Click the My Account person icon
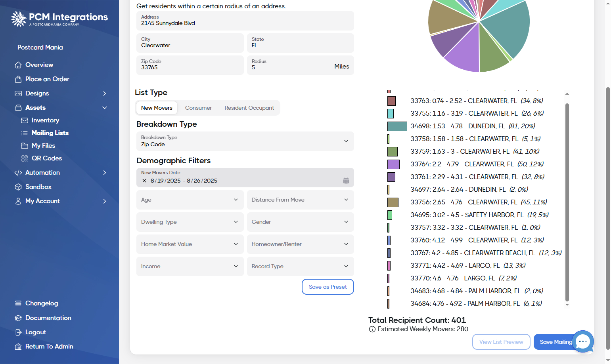Screen dimensions: 611x364 18,201
